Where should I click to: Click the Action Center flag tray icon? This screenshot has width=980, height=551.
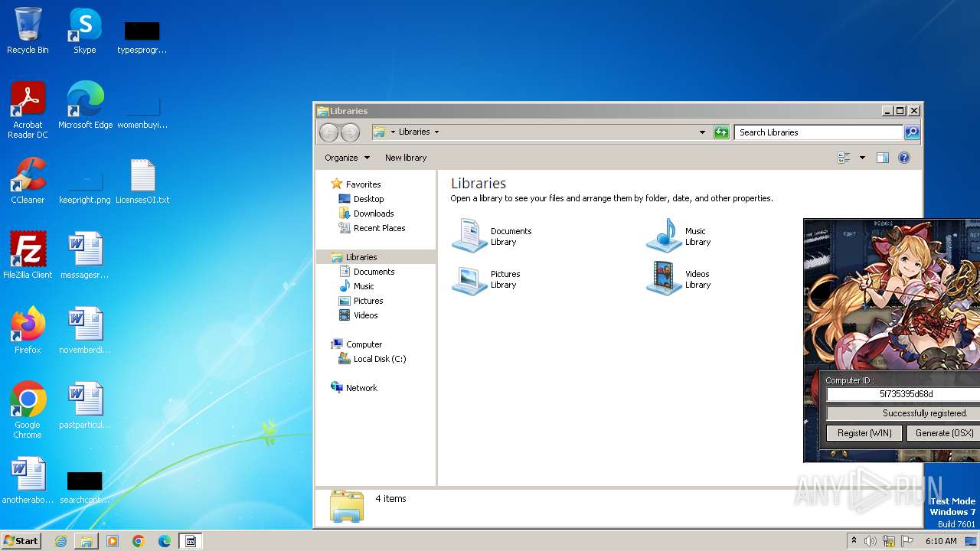pos(907,541)
